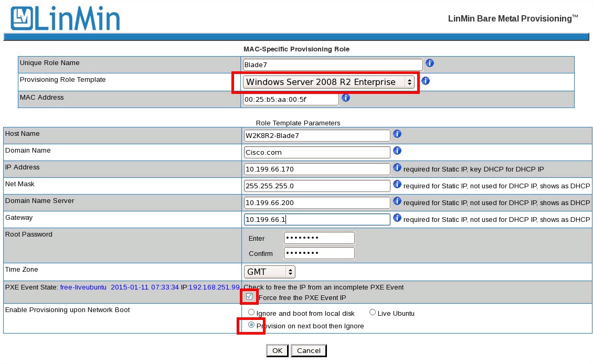This screenshot has height=364, width=593.
Task: Focus the Domain Name field Cisco.com
Action: [x=317, y=152]
